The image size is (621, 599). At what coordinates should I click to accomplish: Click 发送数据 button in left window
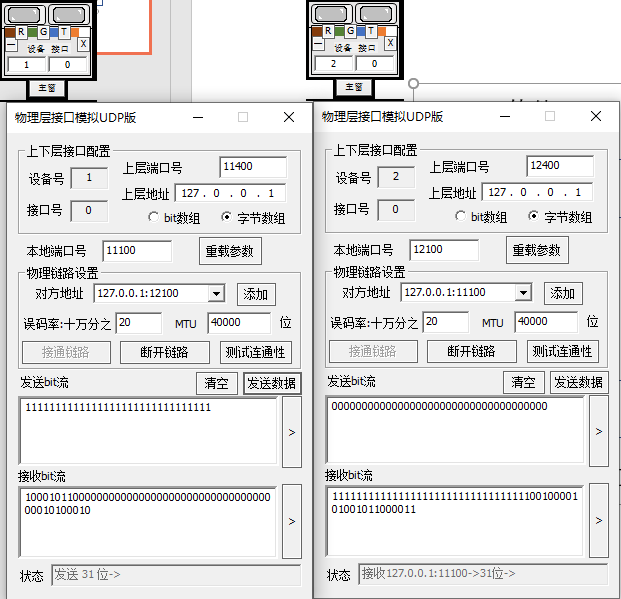click(x=272, y=383)
